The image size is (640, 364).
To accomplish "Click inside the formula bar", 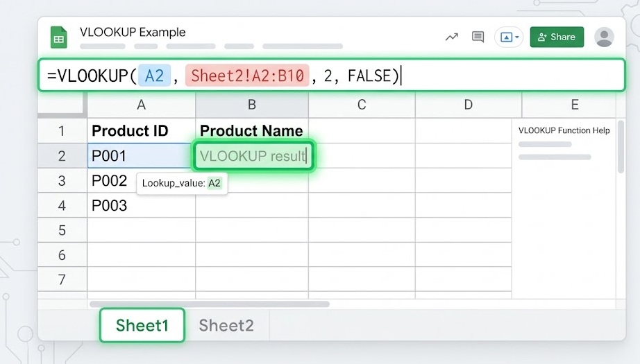I will 331,76.
